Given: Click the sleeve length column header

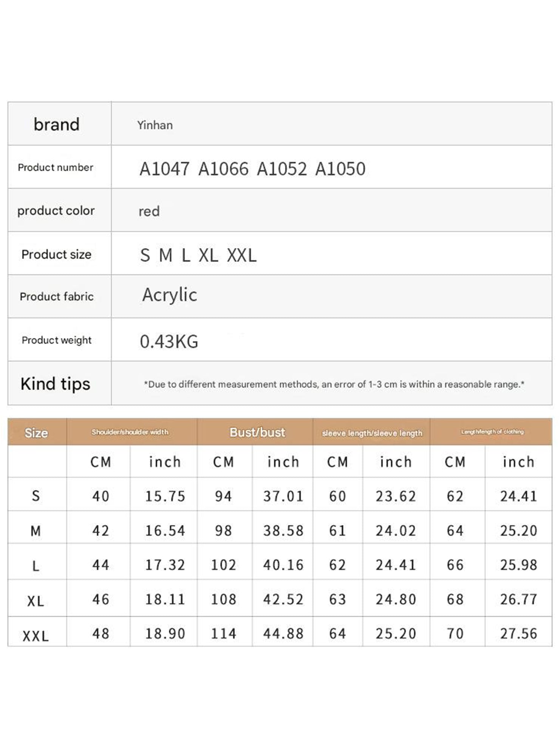Looking at the screenshot, I should click(372, 433).
